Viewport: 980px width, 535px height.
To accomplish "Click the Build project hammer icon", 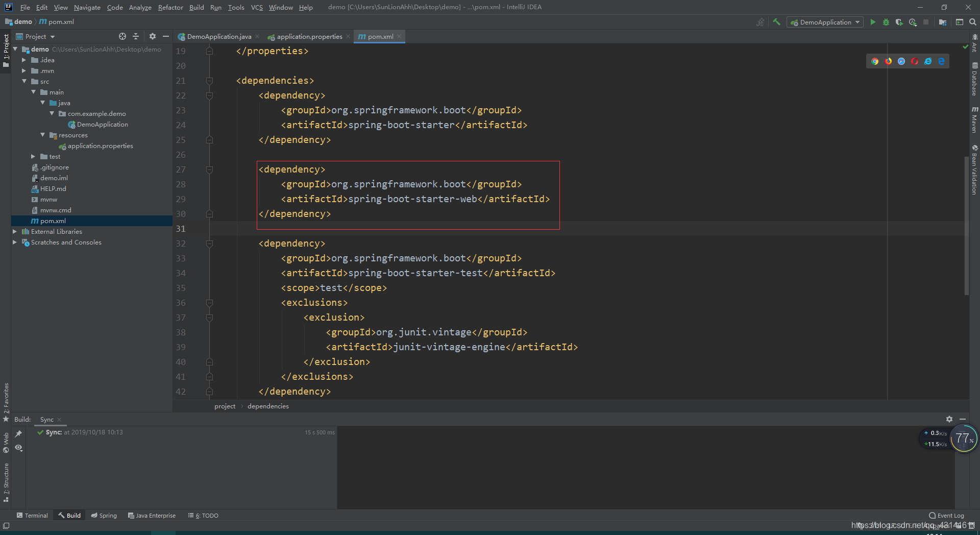I will [777, 22].
